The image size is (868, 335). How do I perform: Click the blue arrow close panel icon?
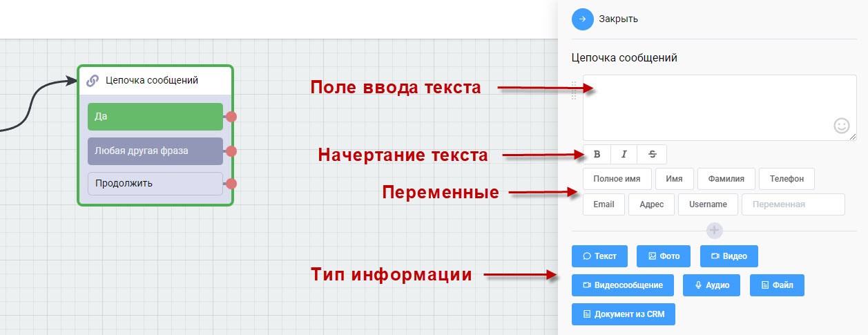tap(582, 19)
